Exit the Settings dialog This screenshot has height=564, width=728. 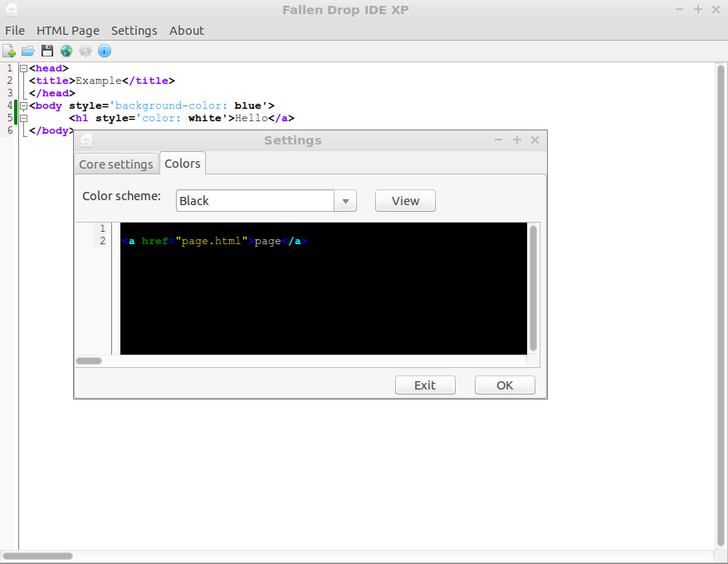(x=425, y=385)
